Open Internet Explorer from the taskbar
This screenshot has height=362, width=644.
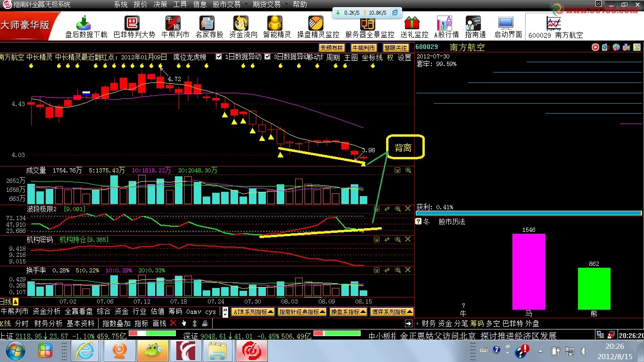pos(85,351)
